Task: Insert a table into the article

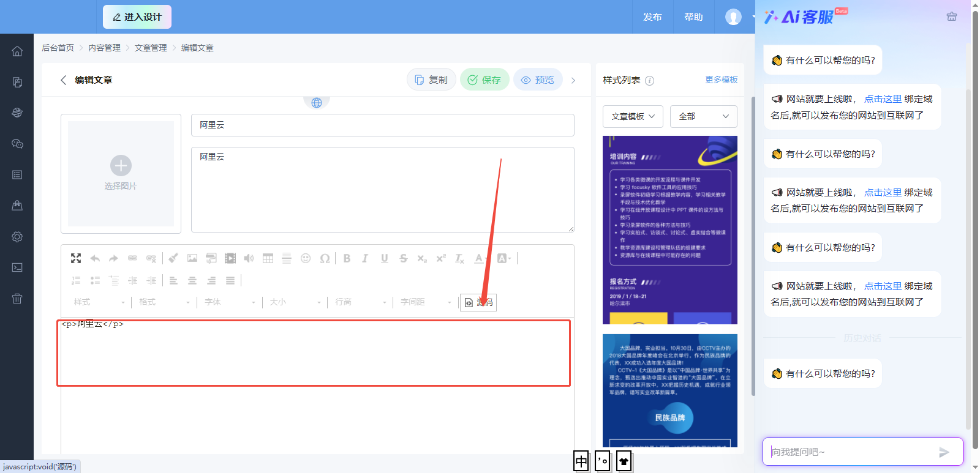Action: 268,258
